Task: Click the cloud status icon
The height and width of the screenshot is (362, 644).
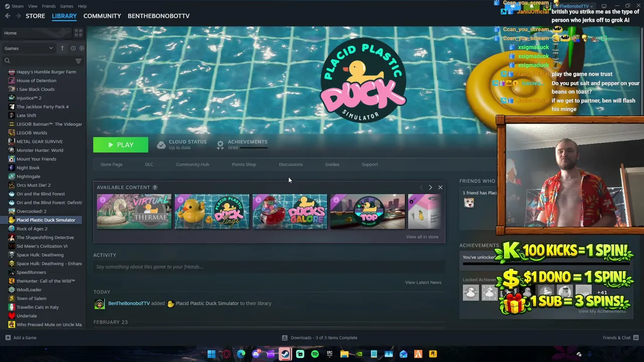Action: coord(161,145)
